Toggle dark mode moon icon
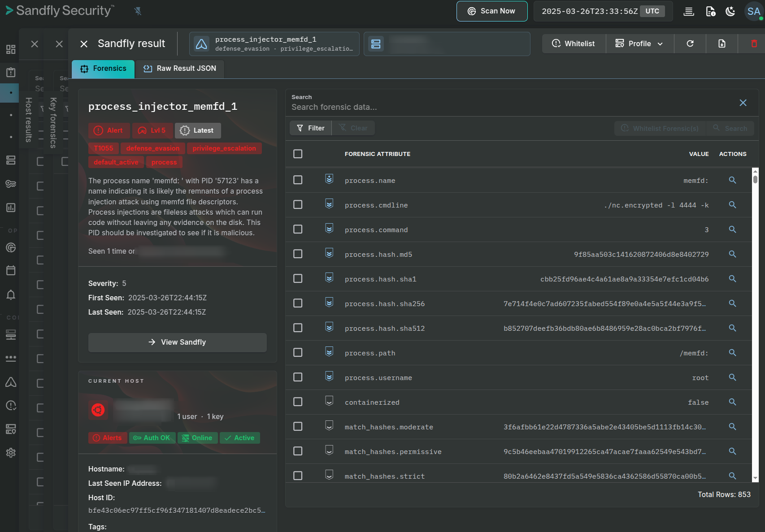Image resolution: width=765 pixels, height=532 pixels. pos(730,11)
